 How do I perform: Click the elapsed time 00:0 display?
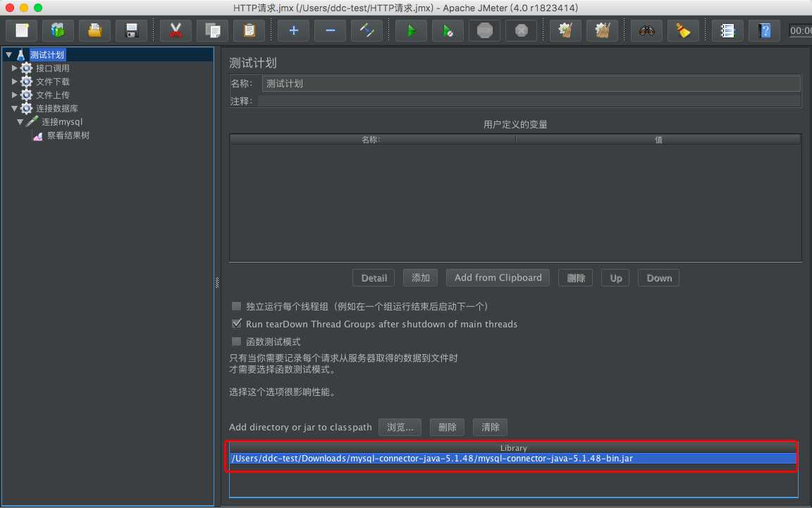[x=800, y=30]
